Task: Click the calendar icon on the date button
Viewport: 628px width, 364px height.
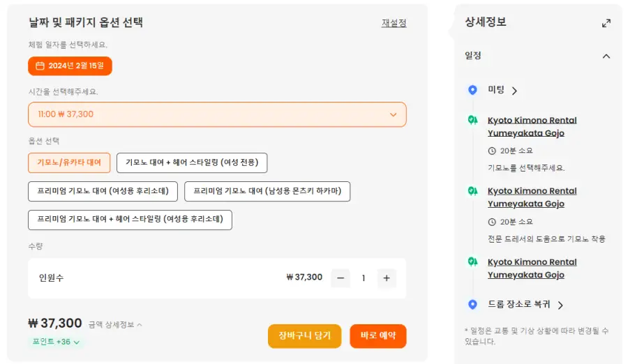Action: [40, 66]
